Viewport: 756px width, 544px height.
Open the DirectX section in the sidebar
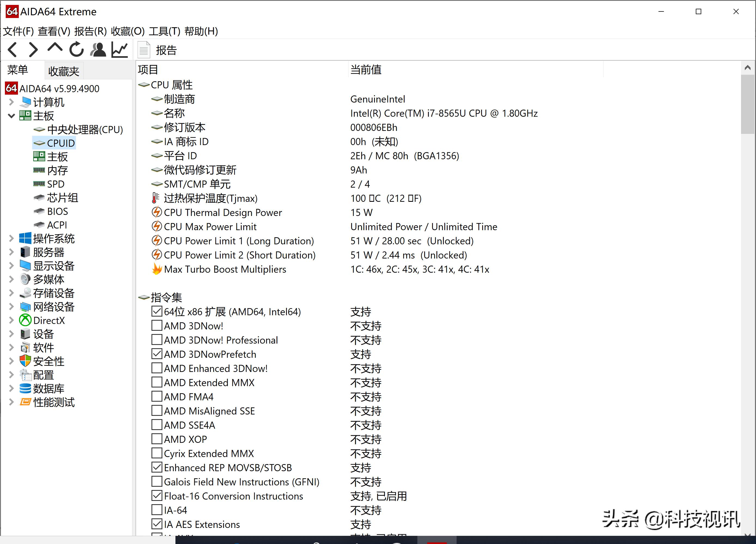pyautogui.click(x=49, y=320)
